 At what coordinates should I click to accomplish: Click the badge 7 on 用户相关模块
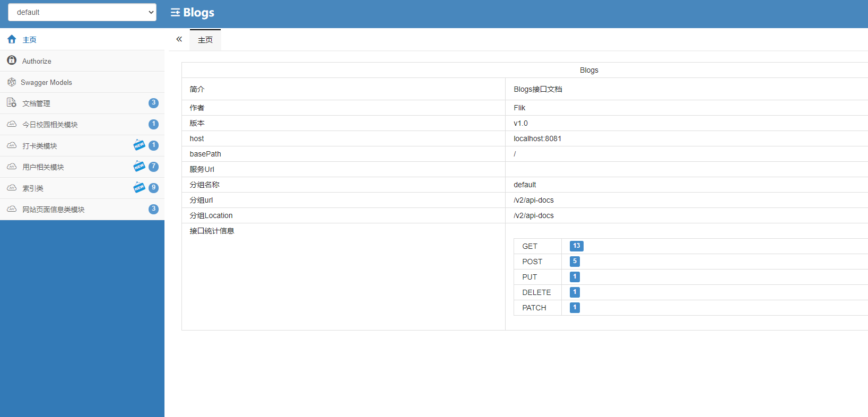click(153, 167)
